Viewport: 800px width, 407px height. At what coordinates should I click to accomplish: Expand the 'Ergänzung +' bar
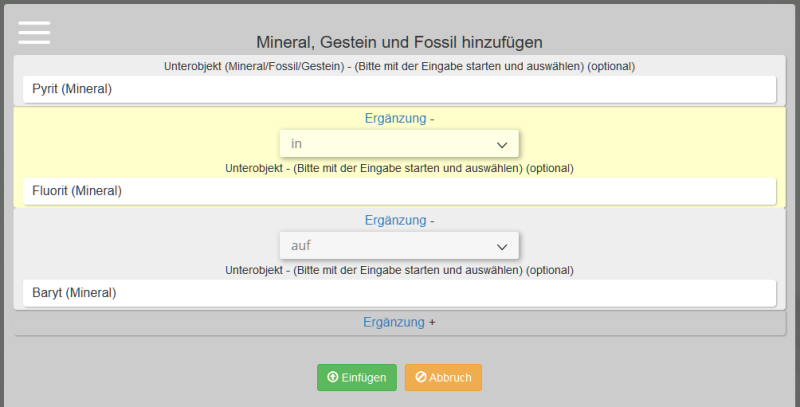[399, 323]
